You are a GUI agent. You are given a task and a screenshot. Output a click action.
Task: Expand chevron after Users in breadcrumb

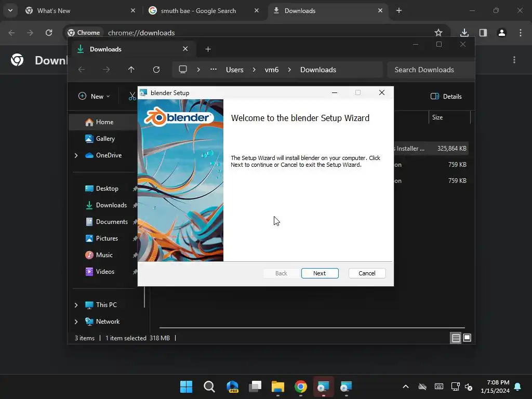[254, 70]
